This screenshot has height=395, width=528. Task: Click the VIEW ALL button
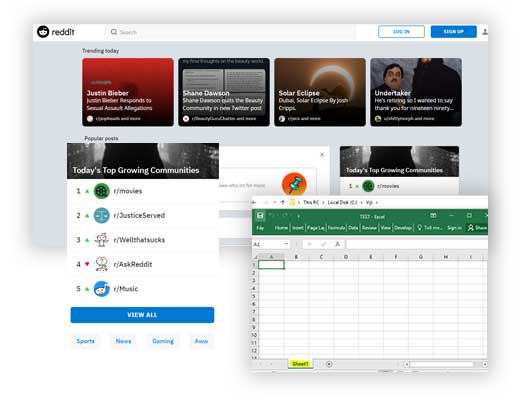click(142, 315)
